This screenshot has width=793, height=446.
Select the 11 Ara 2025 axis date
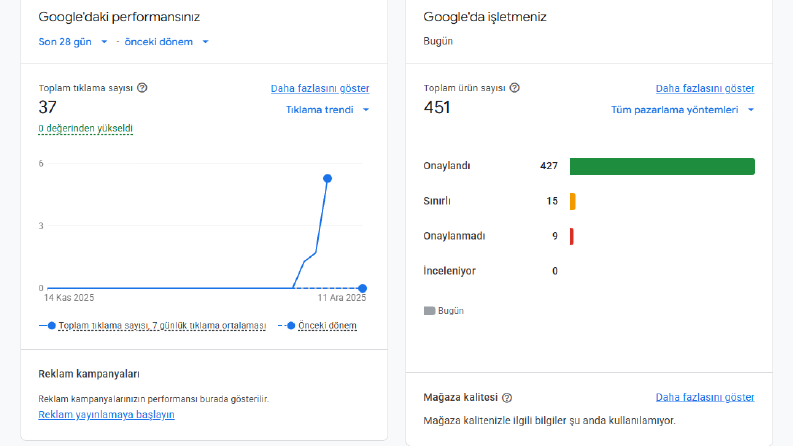tap(342, 298)
